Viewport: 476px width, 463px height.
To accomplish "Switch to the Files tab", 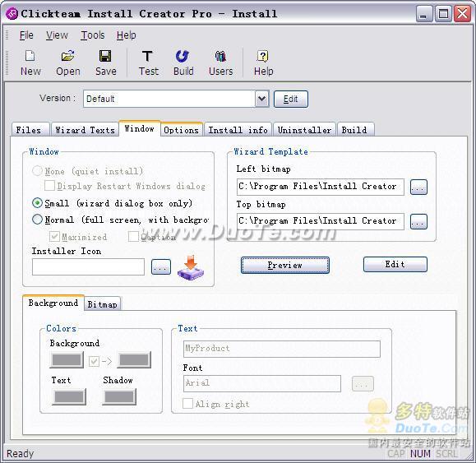I will (x=30, y=130).
